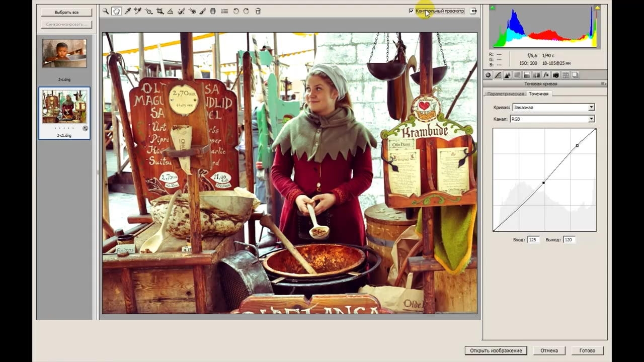Select the Color Sampler tool
644x362 pixels.
coord(138,11)
